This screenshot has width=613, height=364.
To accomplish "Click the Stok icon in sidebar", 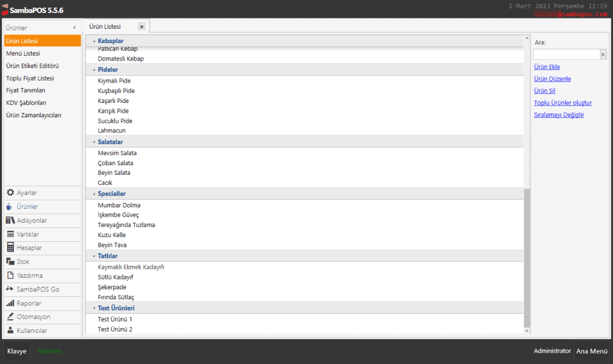I will [x=10, y=262].
